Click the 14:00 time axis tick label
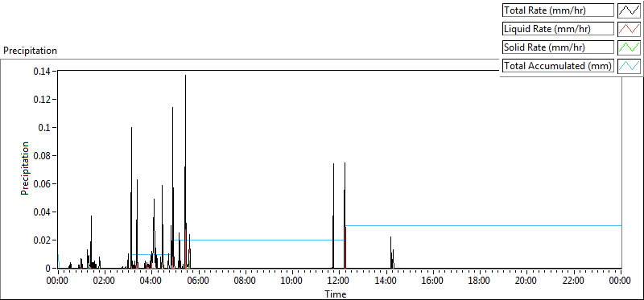 (385, 282)
